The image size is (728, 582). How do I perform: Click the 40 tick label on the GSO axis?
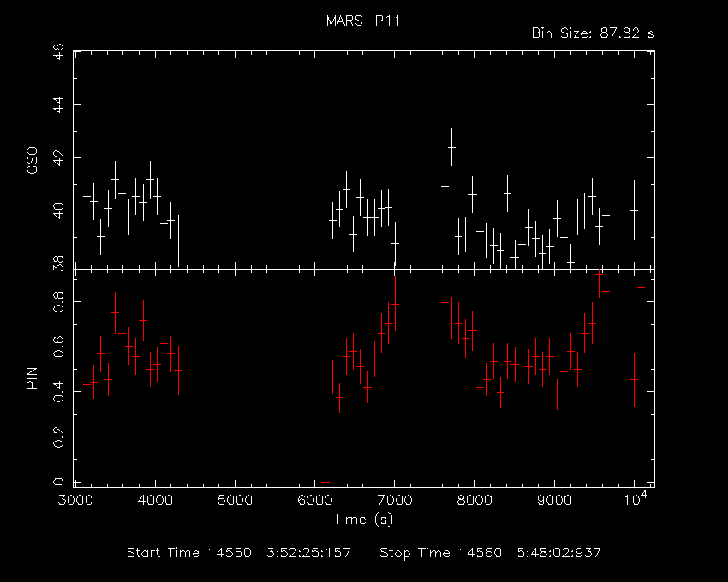[x=58, y=211]
